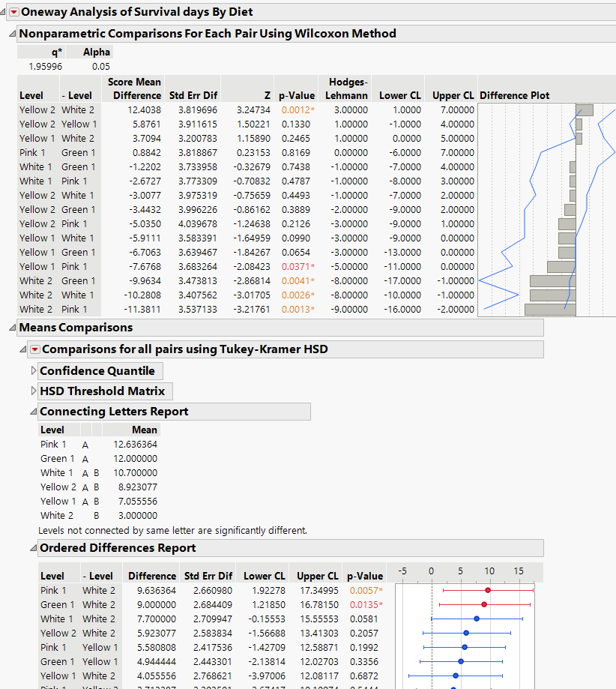Open the red triangle menu for Oneway Analysis
The height and width of the screenshot is (689, 616).
coord(13,12)
